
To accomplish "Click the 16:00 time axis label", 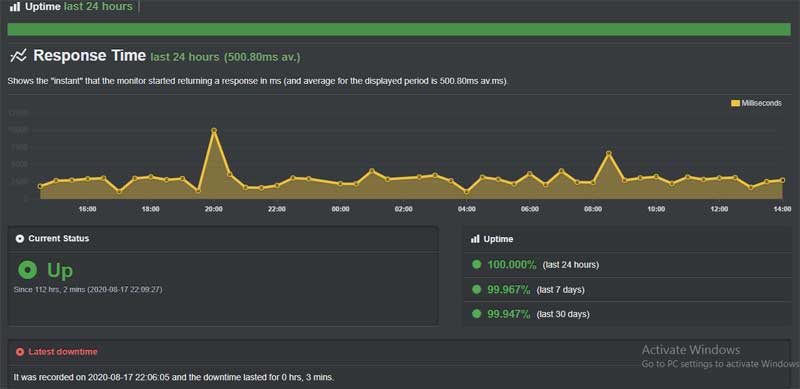I will [87, 209].
